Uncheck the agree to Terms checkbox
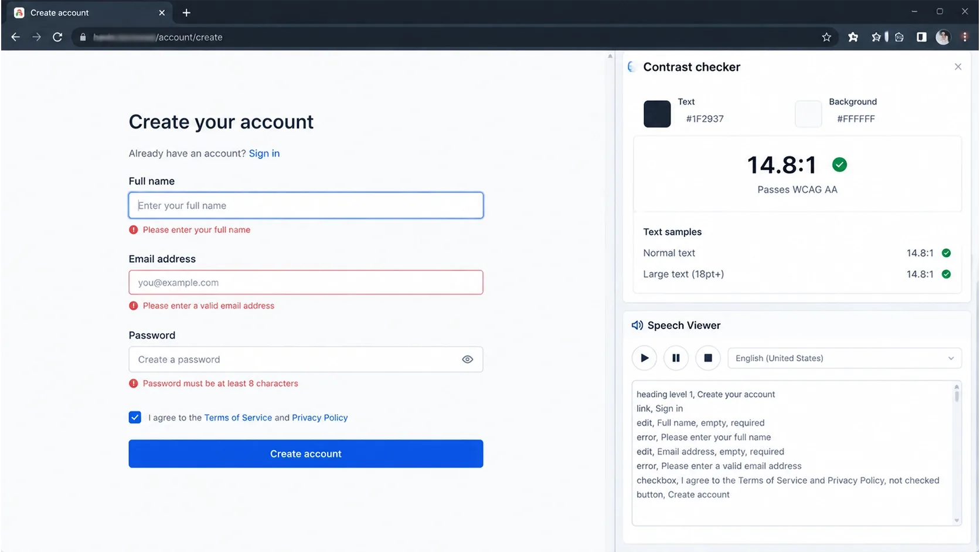Viewport: 980px width, 552px height. pyautogui.click(x=135, y=417)
